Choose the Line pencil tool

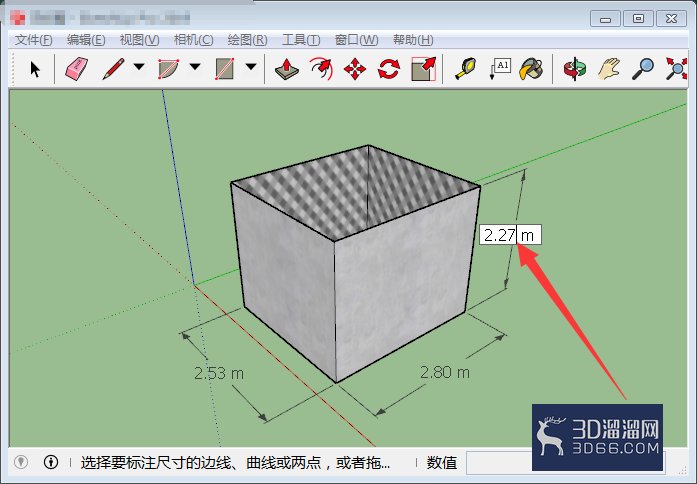pyautogui.click(x=113, y=69)
